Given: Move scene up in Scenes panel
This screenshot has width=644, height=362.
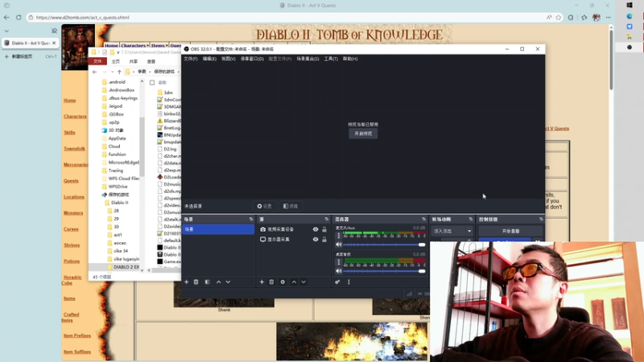Looking at the screenshot, I should click(218, 282).
